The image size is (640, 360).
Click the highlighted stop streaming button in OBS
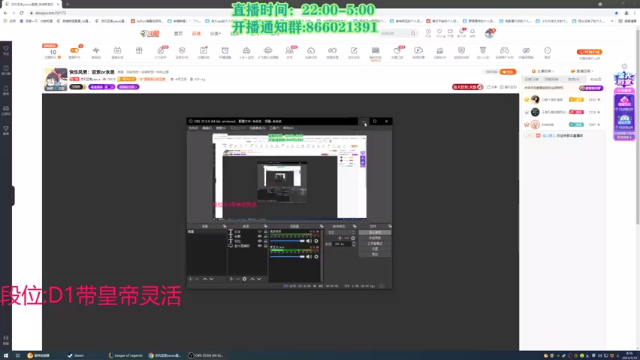pos(375,233)
